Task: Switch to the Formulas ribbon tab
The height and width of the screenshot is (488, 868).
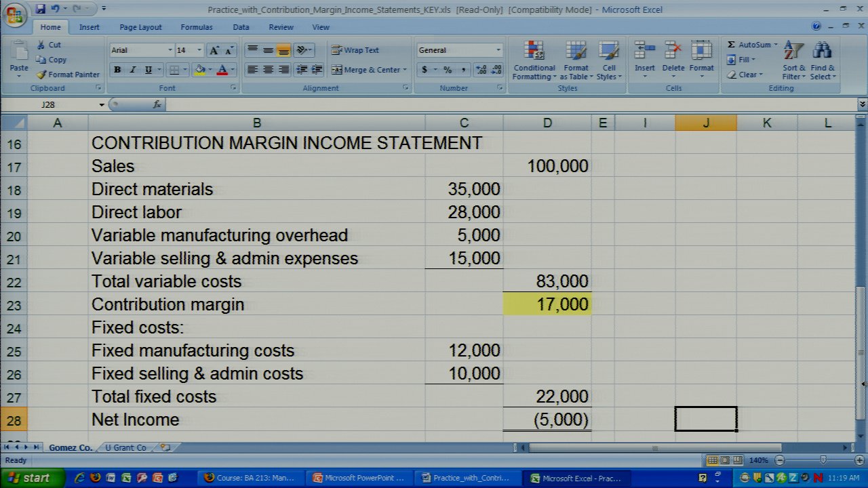Action: [x=196, y=27]
